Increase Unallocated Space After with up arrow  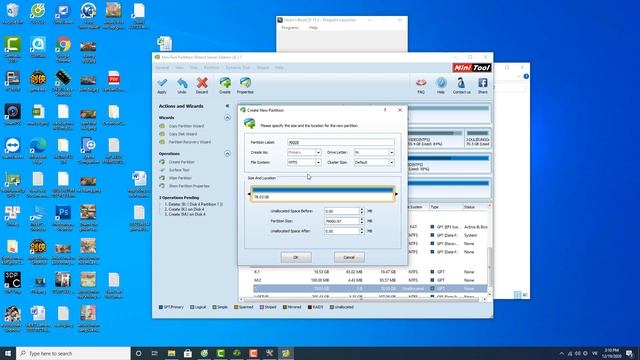(362, 229)
